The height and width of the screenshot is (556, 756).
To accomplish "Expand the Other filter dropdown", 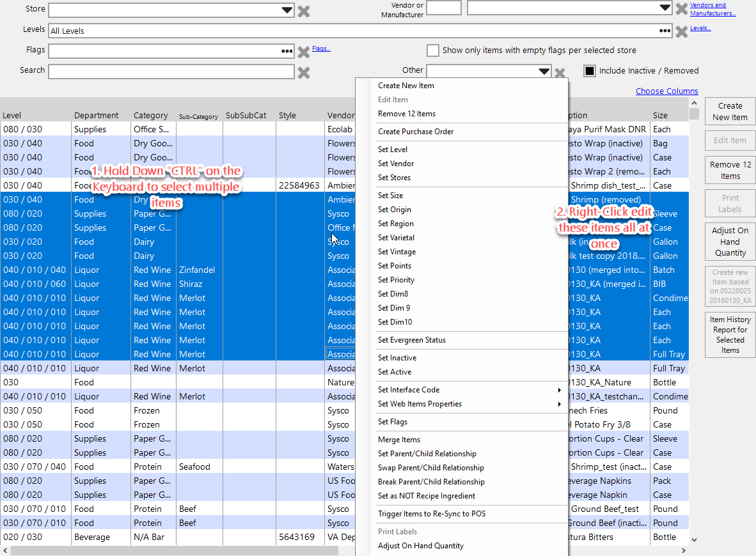I will pos(544,72).
